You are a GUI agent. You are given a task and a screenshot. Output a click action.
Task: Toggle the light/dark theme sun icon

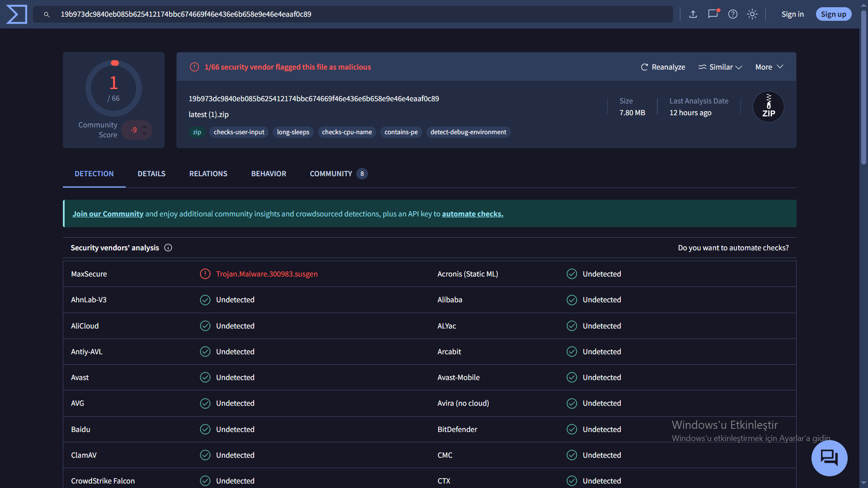pos(752,14)
